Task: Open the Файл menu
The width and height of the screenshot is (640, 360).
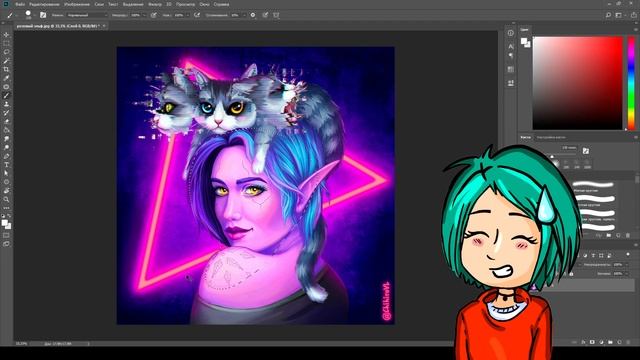Action: coord(20,4)
